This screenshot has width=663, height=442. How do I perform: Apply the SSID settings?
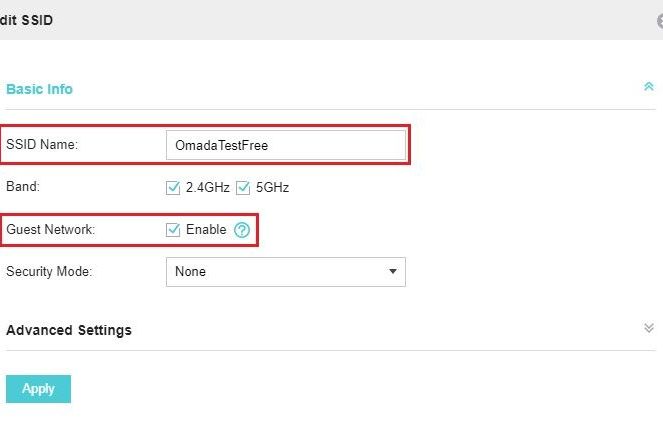coord(38,389)
